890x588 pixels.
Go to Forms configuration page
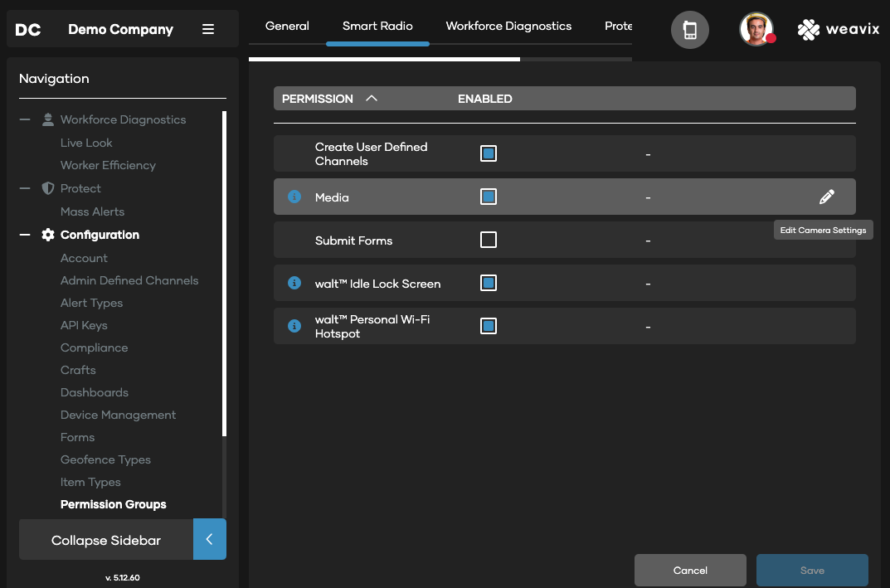(78, 438)
